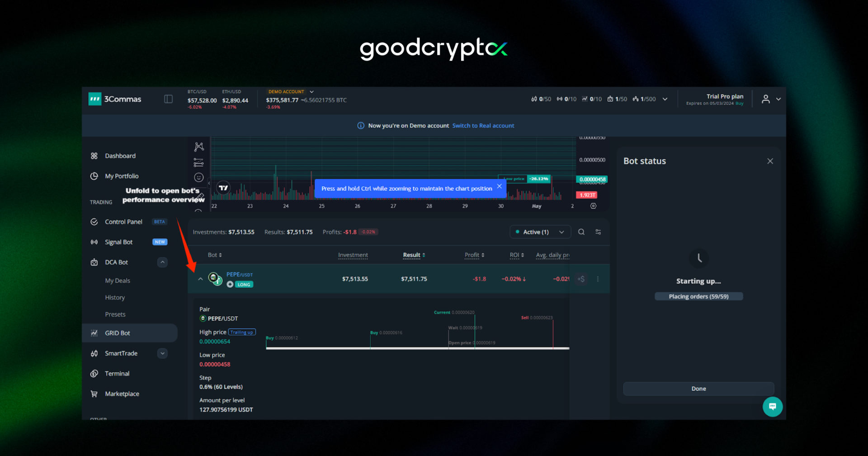Switch to the History tab under DCA Bot
The width and height of the screenshot is (868, 456).
pos(114,297)
